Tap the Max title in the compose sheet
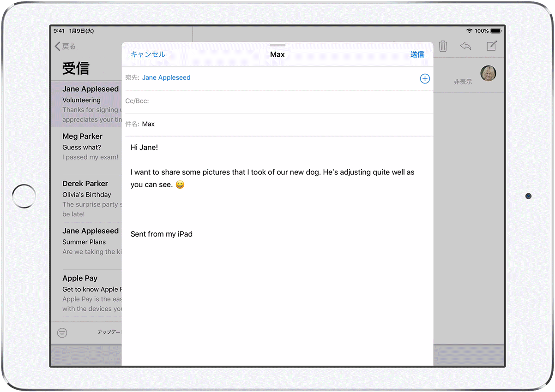Viewport: 555px width, 392px height. [x=277, y=54]
